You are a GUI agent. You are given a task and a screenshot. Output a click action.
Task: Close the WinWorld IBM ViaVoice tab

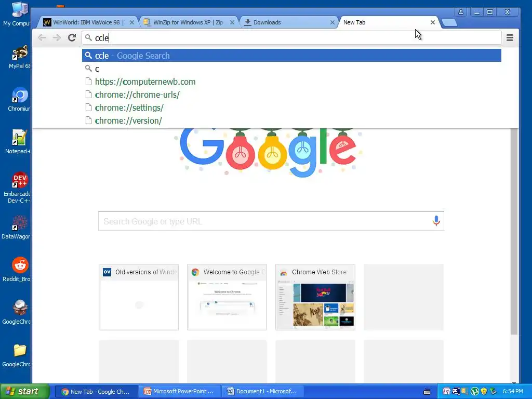pos(132,22)
